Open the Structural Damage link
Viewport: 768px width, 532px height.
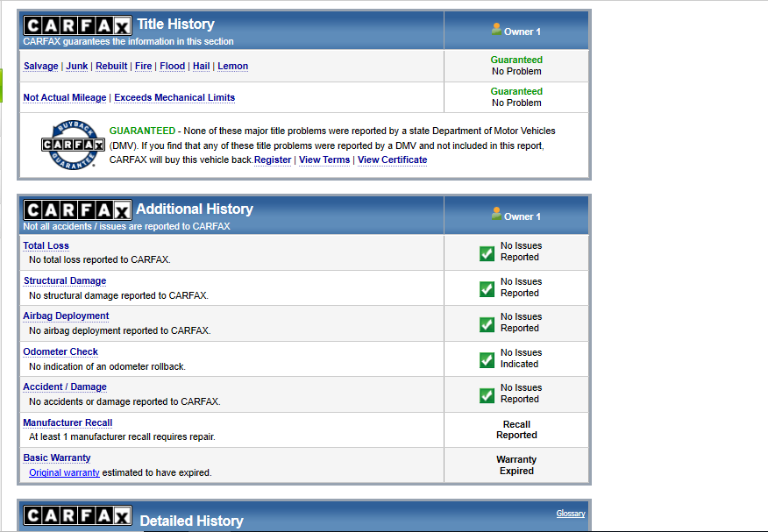point(65,281)
